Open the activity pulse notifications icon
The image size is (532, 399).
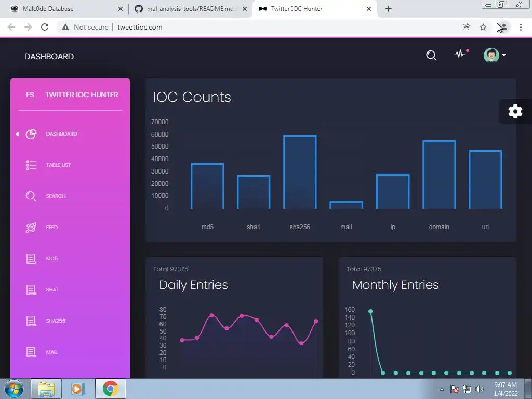[461, 54]
